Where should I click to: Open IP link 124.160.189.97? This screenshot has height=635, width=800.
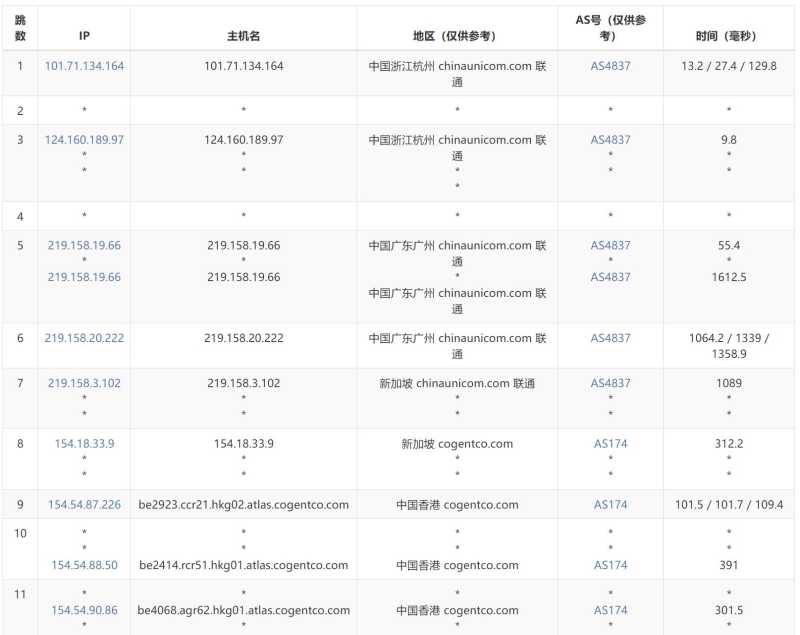(84, 140)
